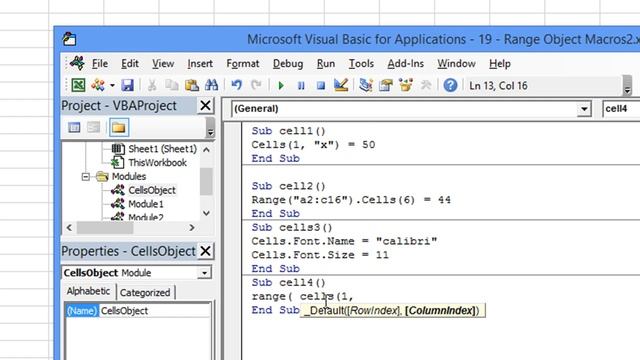The width and height of the screenshot is (640, 360).
Task: Click the project tree scroll left arrow
Action: pos(69,228)
